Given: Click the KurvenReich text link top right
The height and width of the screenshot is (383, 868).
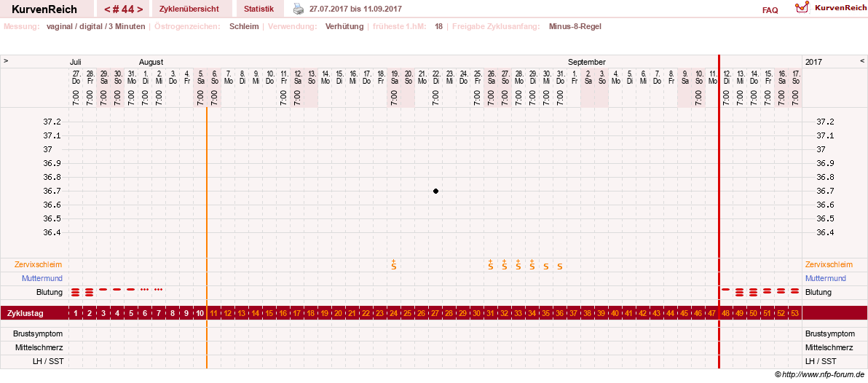Looking at the screenshot, I should coord(840,8).
